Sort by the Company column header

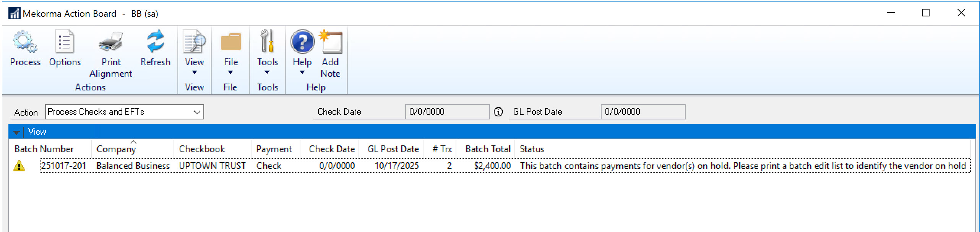[116, 149]
